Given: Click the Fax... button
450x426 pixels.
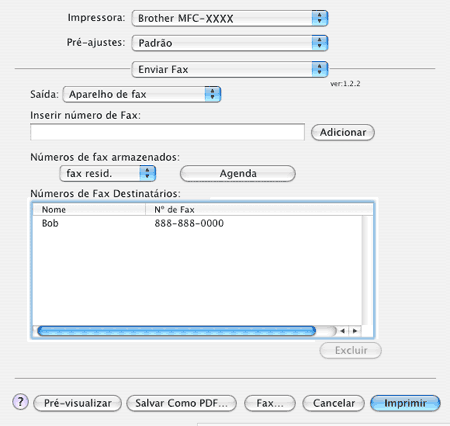Looking at the screenshot, I should (x=270, y=403).
